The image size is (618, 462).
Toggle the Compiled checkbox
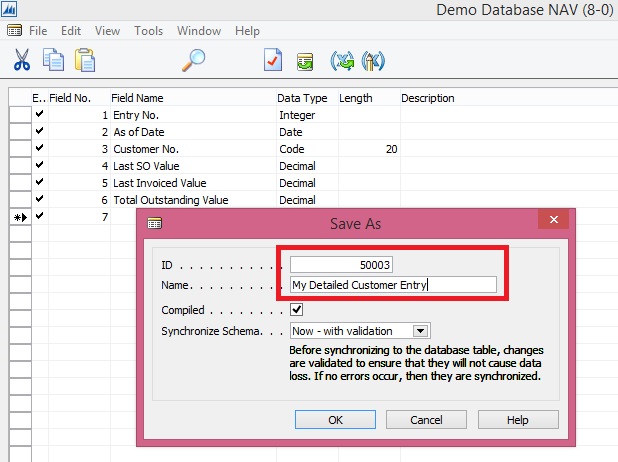(297, 310)
